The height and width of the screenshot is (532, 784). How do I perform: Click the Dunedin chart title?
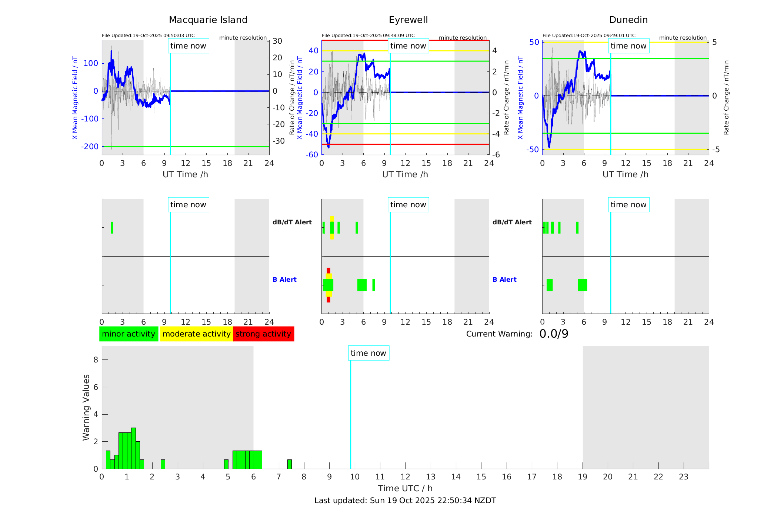pos(628,20)
